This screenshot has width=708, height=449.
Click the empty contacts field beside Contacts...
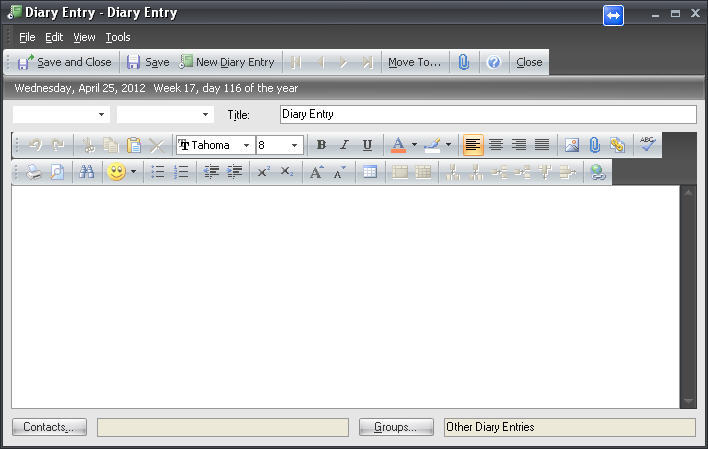pyautogui.click(x=223, y=427)
